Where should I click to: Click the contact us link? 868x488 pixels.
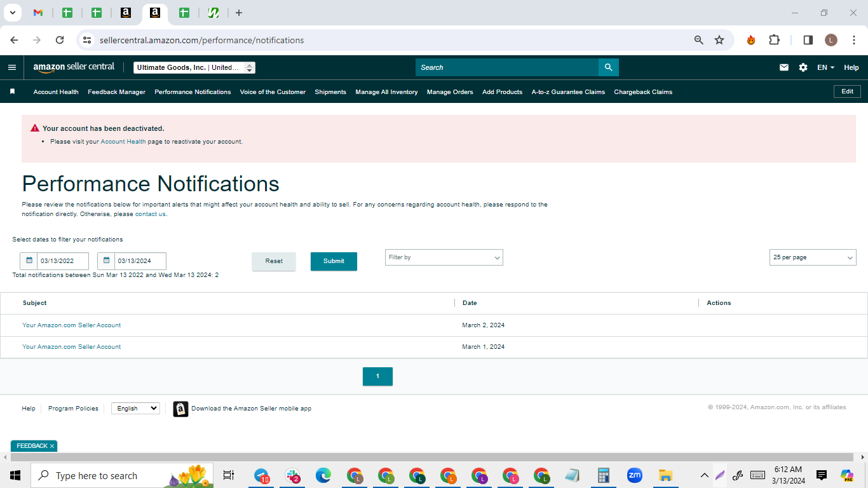pos(150,214)
